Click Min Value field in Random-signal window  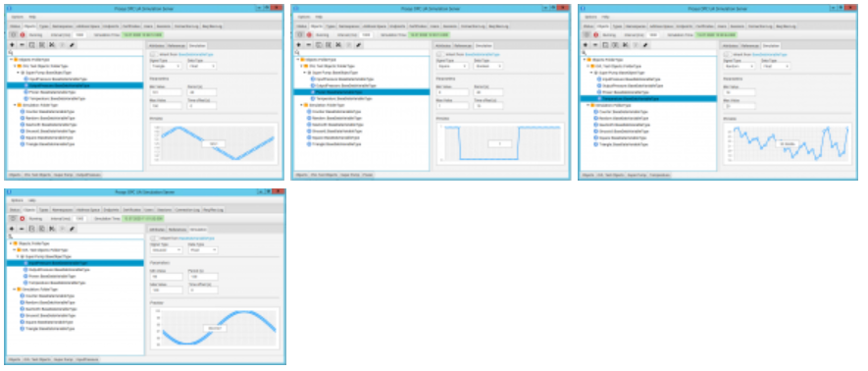[739, 92]
